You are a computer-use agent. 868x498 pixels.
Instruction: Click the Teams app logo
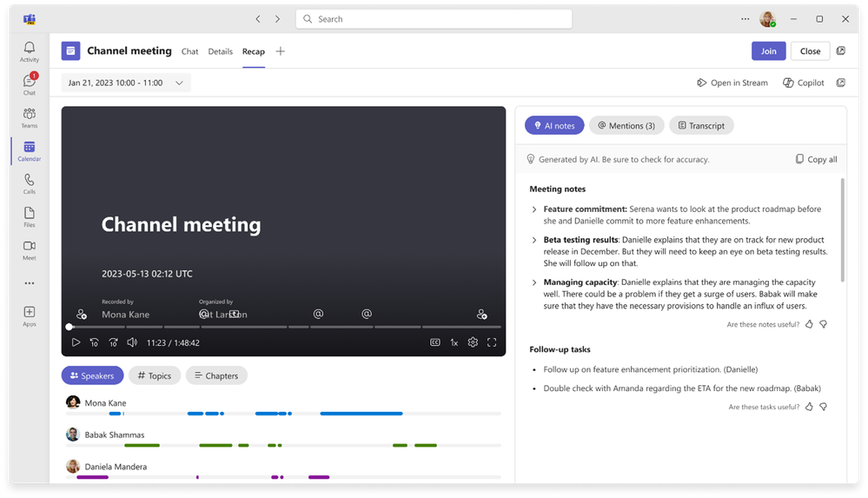point(30,19)
